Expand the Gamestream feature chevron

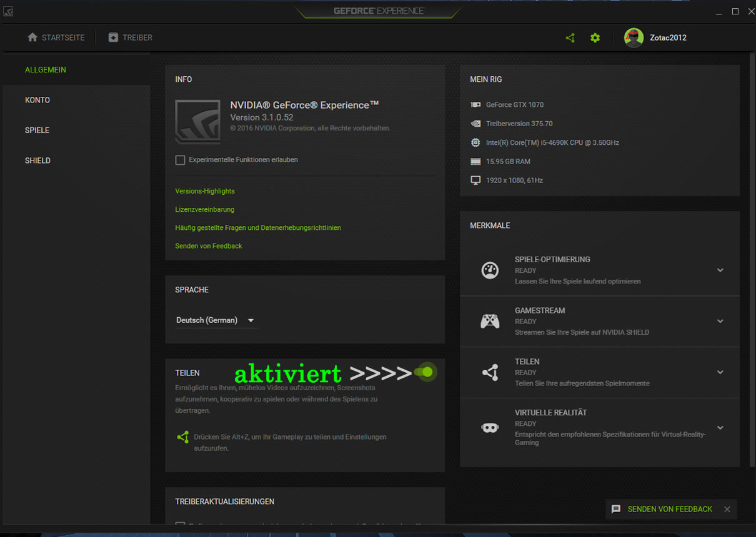[x=720, y=321]
